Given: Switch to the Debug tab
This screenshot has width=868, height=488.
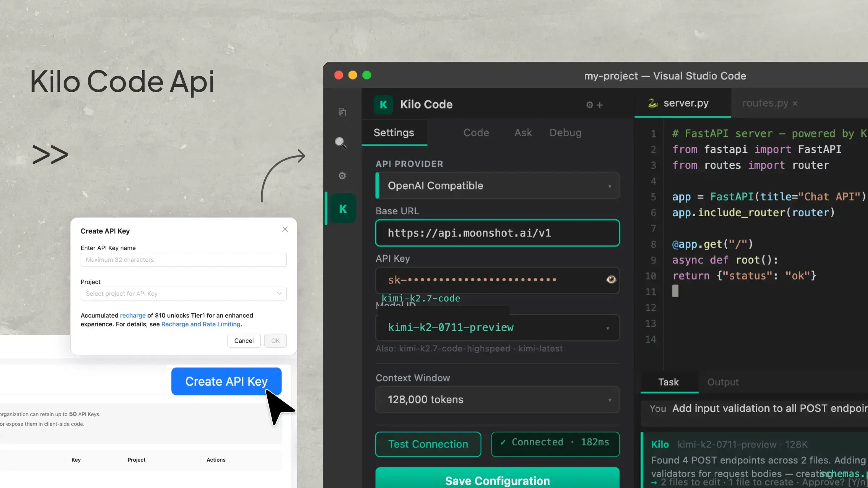Looking at the screenshot, I should coord(566,133).
